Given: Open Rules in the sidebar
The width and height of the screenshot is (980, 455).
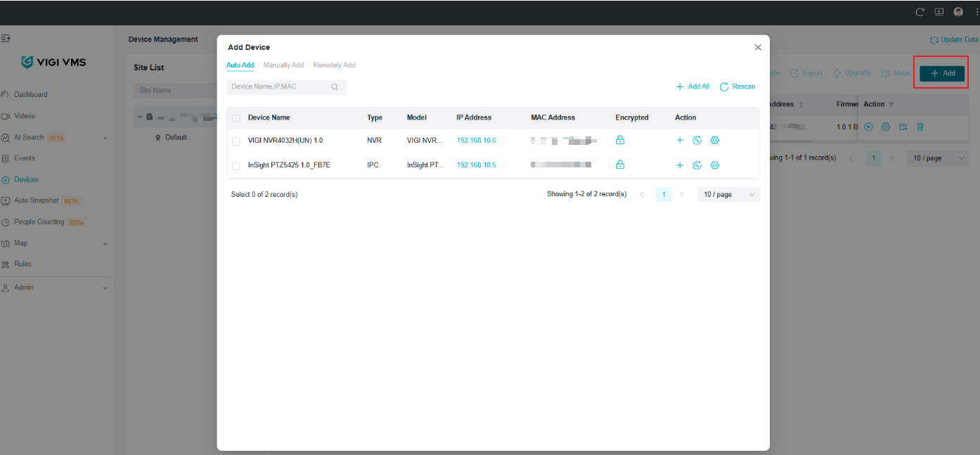Looking at the screenshot, I should (x=22, y=264).
